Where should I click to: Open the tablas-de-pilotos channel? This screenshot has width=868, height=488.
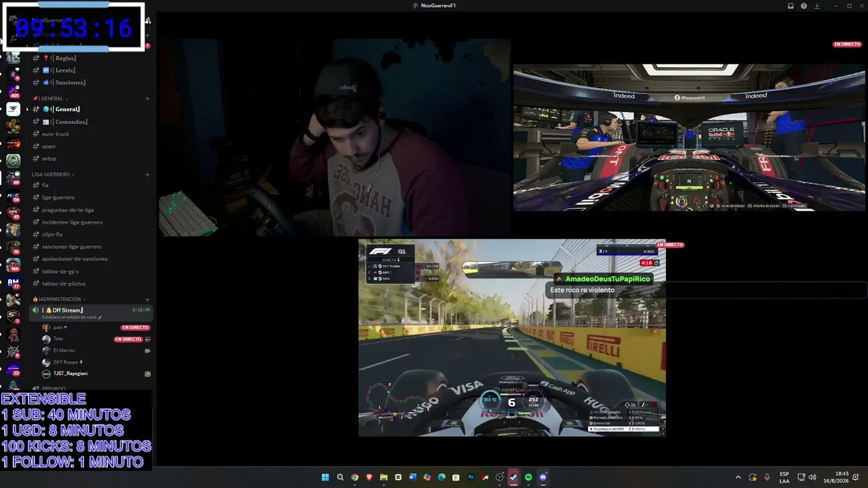91,284
